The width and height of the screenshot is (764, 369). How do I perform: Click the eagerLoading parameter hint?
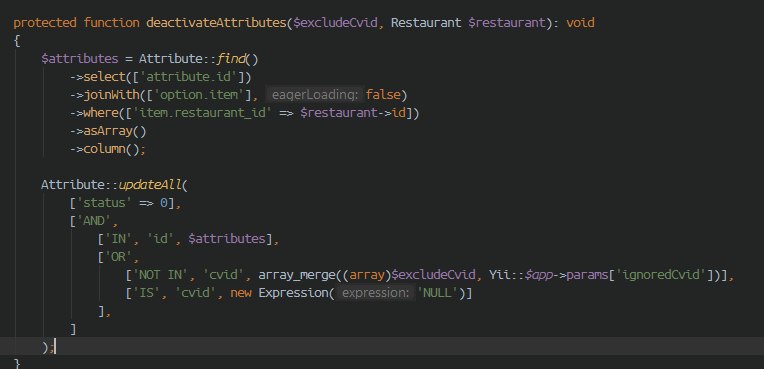[x=315, y=95]
